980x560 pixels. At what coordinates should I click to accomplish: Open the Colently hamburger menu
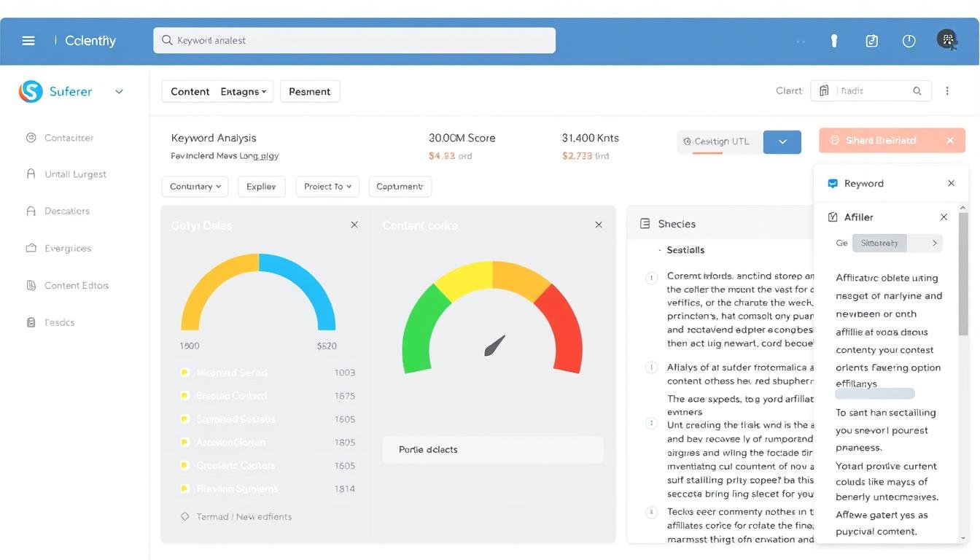tap(28, 40)
